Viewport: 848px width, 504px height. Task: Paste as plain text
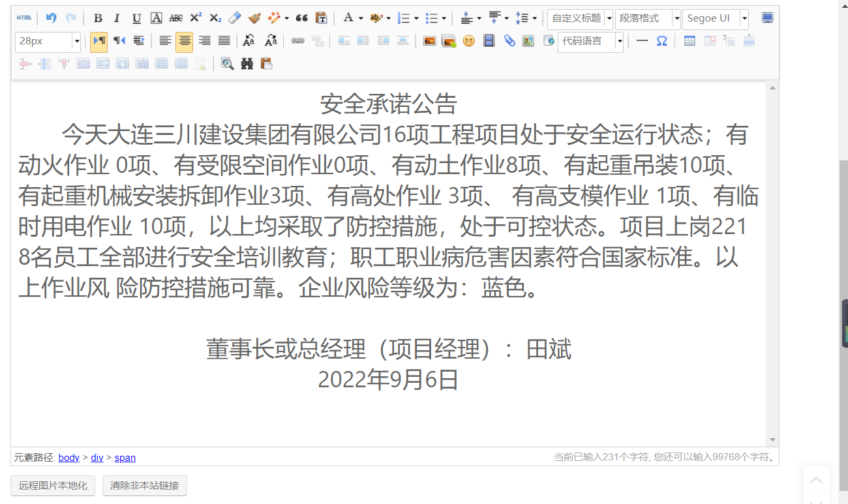(x=321, y=18)
